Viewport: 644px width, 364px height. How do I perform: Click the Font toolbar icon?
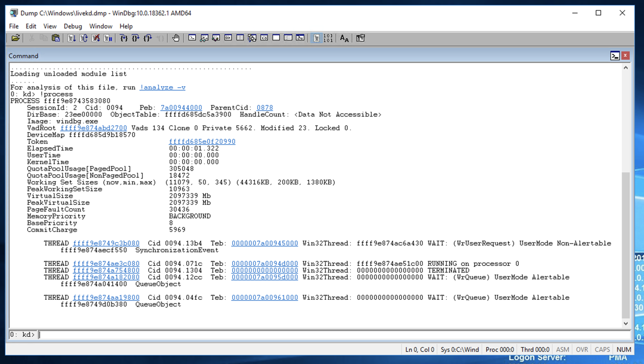(344, 38)
